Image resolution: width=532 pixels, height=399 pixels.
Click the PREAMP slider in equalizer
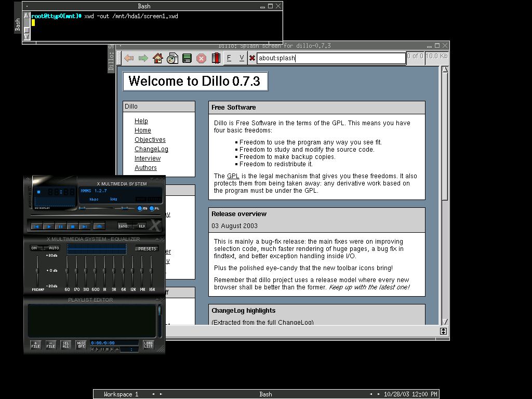point(37,271)
